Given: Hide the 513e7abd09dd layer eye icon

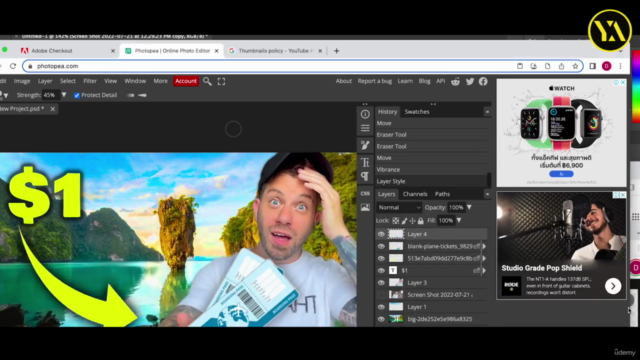Looking at the screenshot, I should pos(381,258).
